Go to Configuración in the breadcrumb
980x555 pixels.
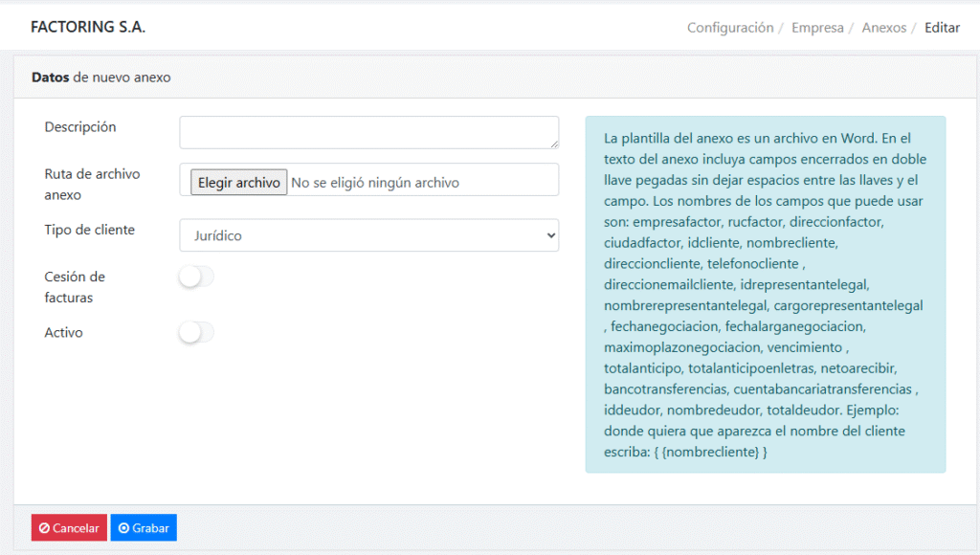pos(730,28)
